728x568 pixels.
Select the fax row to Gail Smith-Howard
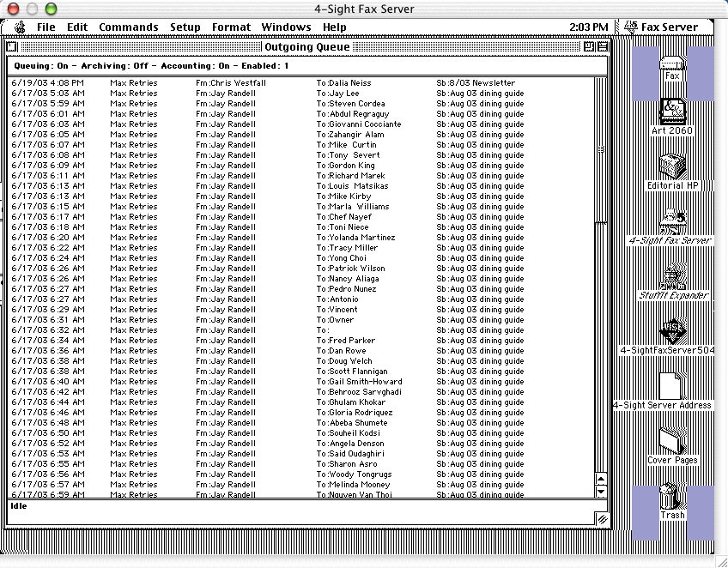[300, 382]
